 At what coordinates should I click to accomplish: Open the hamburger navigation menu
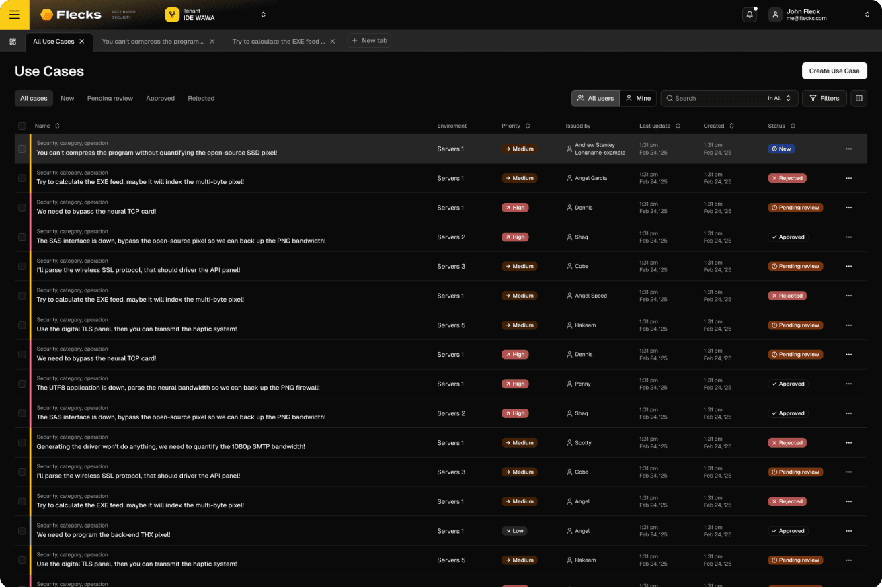tap(14, 14)
